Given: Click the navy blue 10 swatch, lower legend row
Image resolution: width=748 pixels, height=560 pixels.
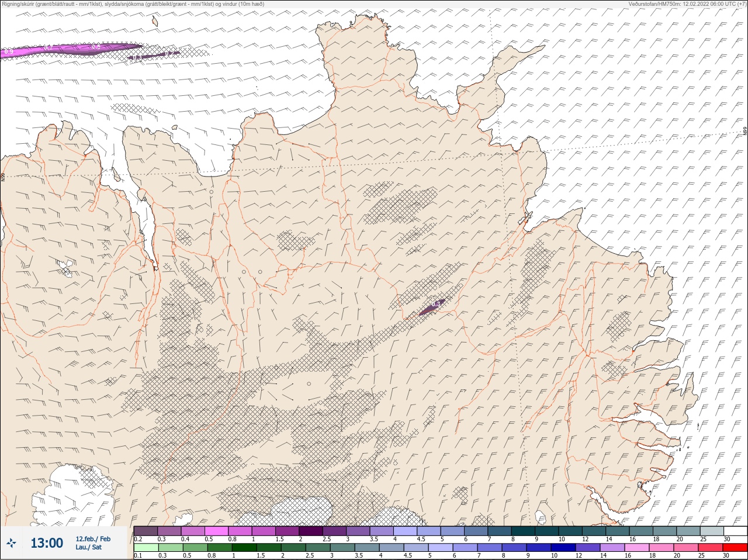Looking at the screenshot, I should click(x=563, y=548).
